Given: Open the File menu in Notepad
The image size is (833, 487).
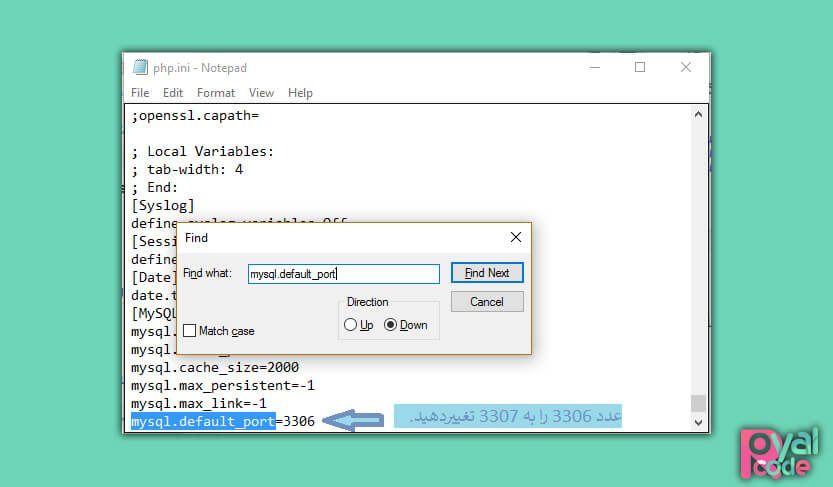Looking at the screenshot, I should point(140,93).
